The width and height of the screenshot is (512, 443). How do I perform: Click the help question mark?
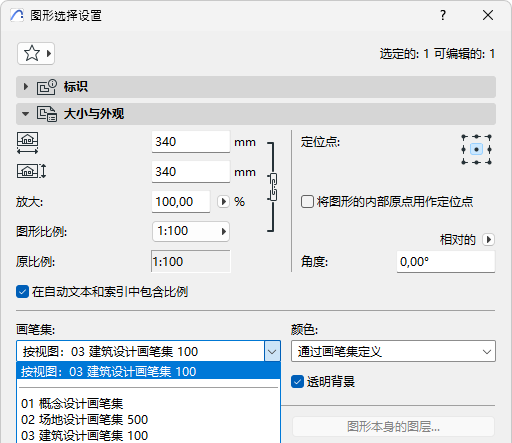coord(443,15)
